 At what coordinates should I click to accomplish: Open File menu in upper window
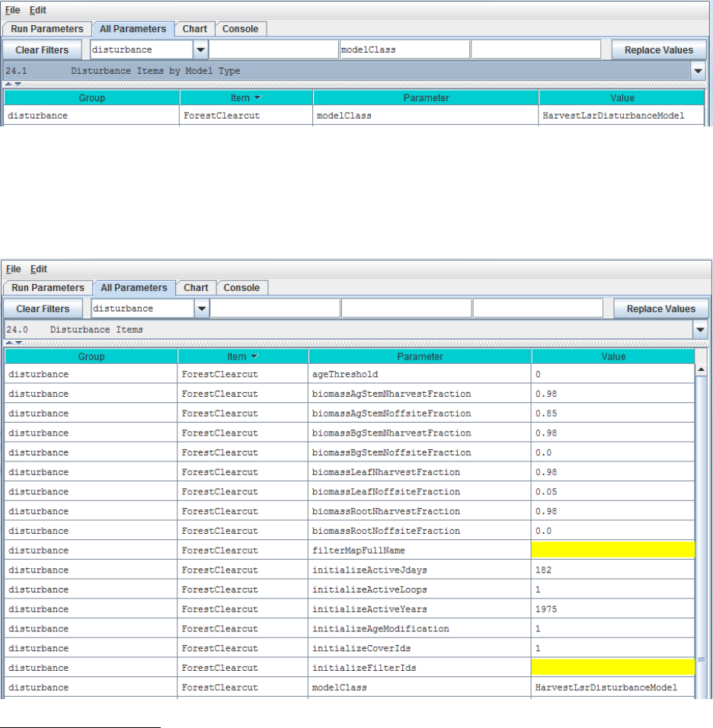tap(12, 10)
